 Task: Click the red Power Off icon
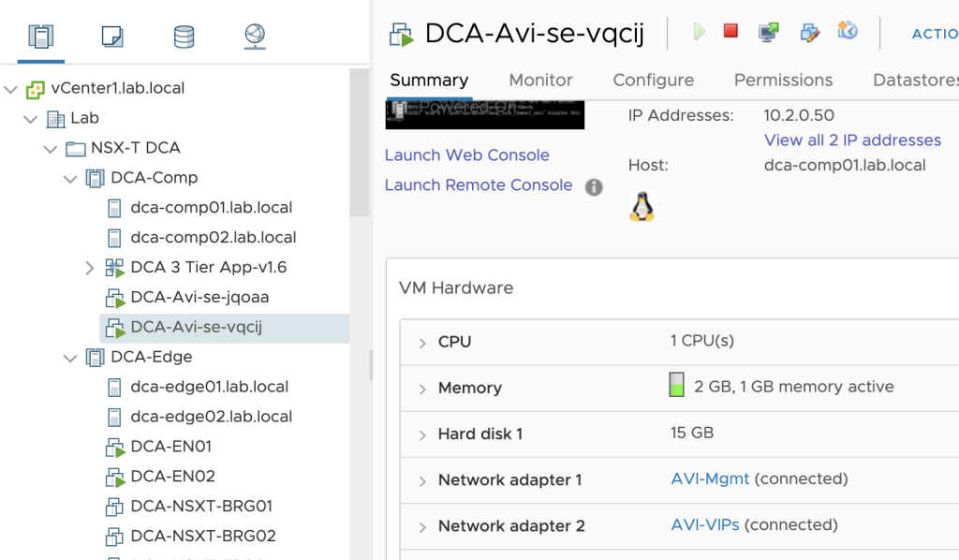[730, 31]
